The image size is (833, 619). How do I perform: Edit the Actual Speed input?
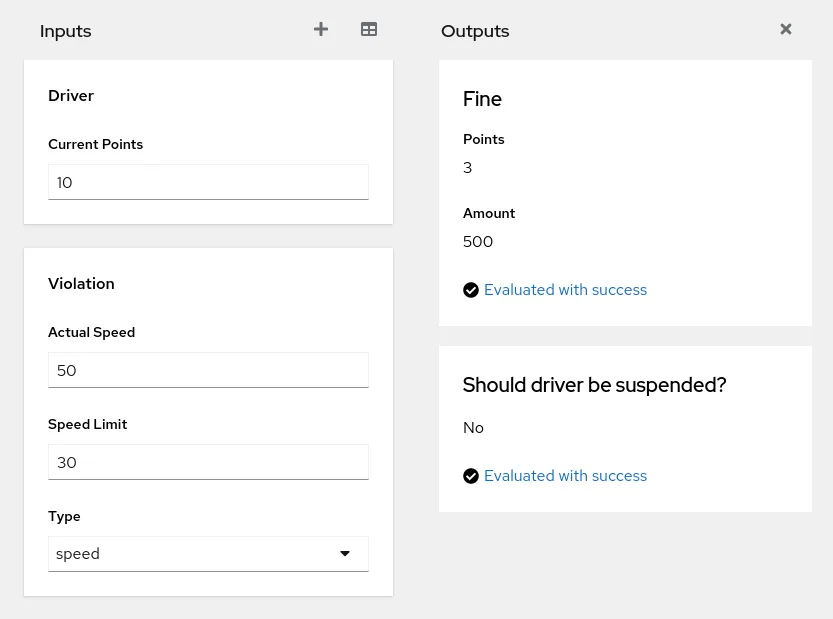208,370
